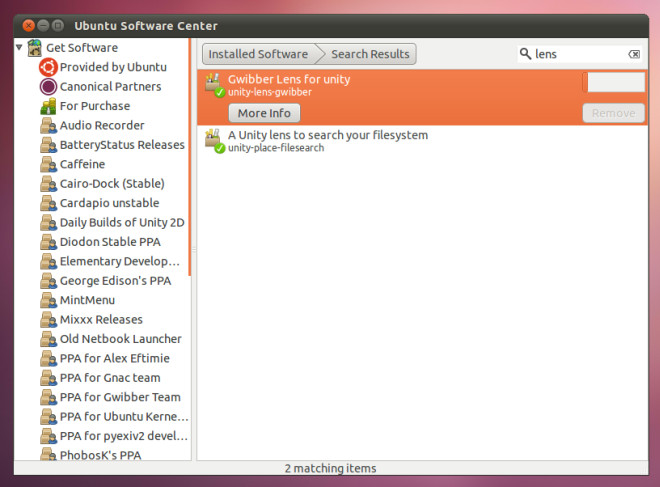Select 'For Purchase' in sidebar

[95, 106]
